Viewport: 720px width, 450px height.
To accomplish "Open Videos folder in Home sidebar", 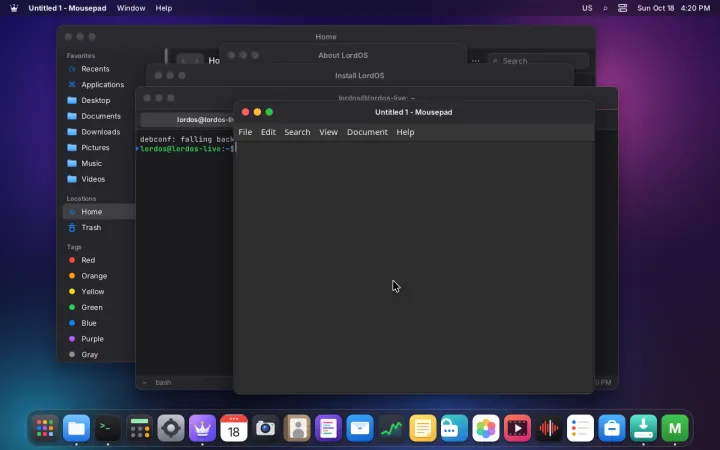I will [93, 179].
